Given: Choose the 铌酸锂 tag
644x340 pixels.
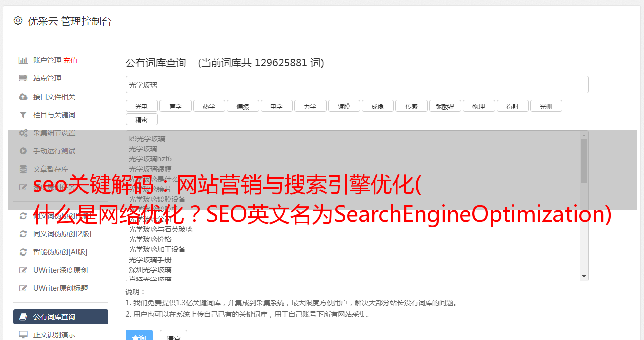Looking at the screenshot, I should click(x=445, y=106).
